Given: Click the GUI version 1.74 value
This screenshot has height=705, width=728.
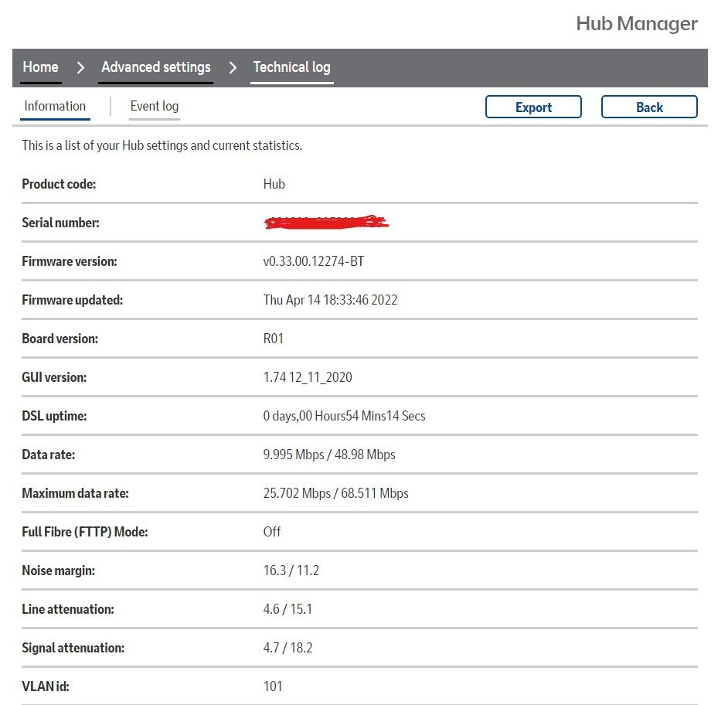Looking at the screenshot, I should coord(307,377).
